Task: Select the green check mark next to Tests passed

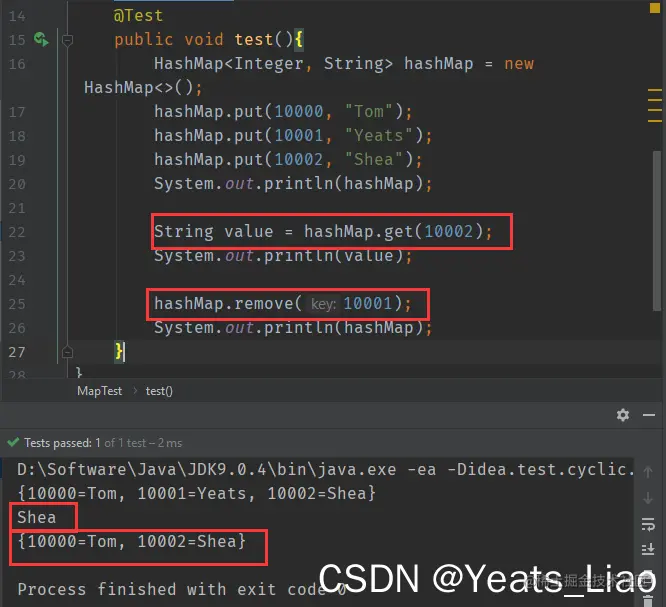Action: tap(13, 442)
